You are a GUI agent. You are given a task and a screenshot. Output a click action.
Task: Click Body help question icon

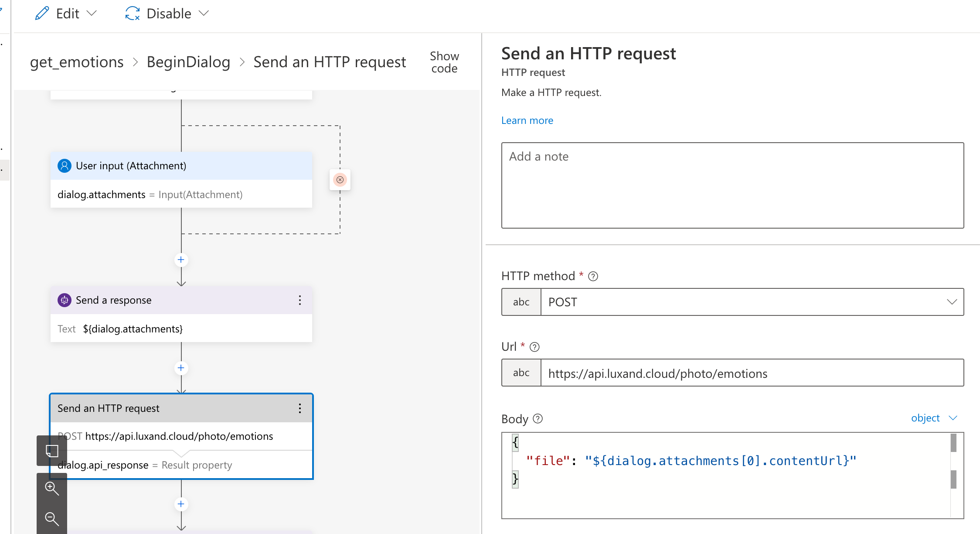[538, 419]
